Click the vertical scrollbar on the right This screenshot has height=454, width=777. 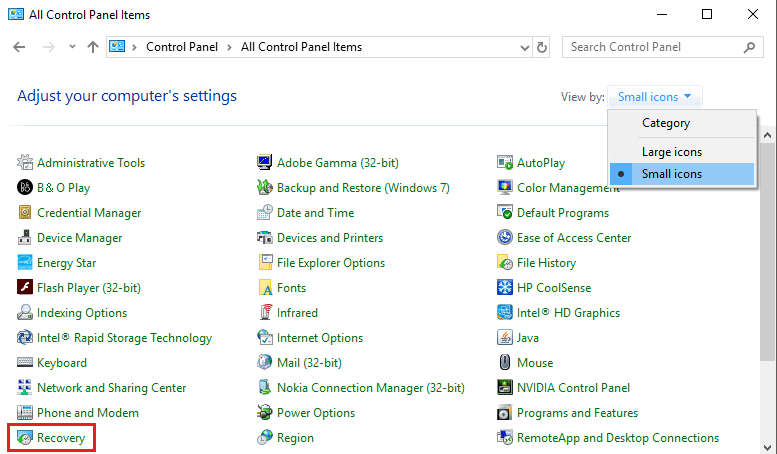pos(767,300)
